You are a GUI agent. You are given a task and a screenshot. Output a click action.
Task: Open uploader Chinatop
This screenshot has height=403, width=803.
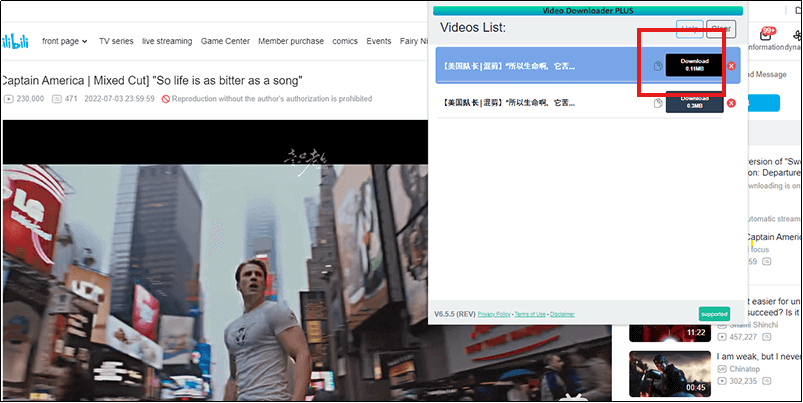point(744,369)
